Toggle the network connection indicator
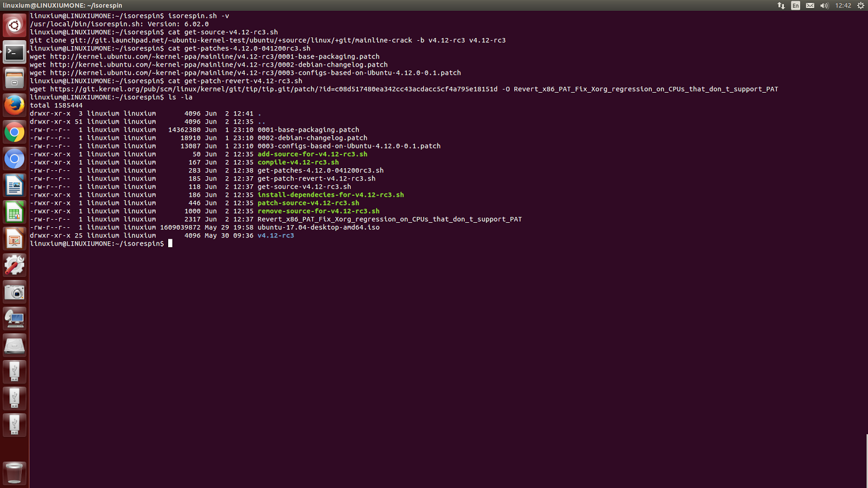 781,5
